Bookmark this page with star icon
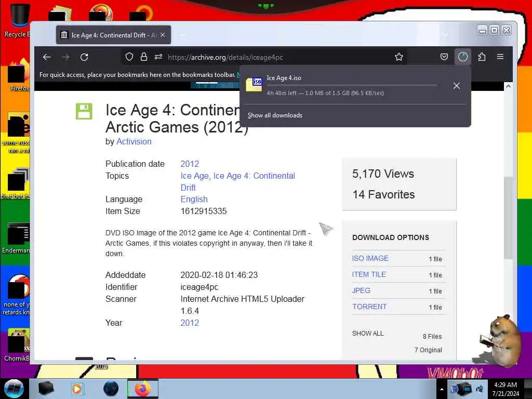 click(399, 57)
